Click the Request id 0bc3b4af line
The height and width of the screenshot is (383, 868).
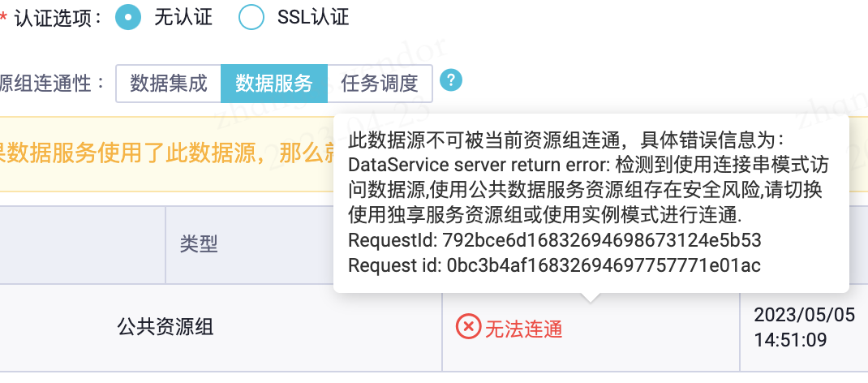point(554,265)
